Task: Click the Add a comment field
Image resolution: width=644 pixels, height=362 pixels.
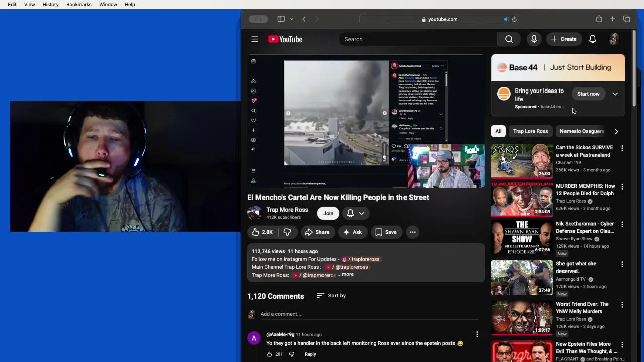Action: pos(370,314)
